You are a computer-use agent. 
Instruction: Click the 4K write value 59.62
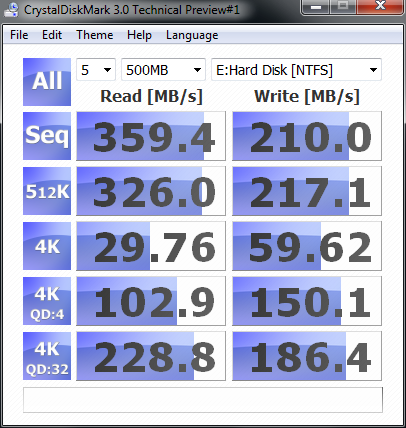tap(307, 246)
